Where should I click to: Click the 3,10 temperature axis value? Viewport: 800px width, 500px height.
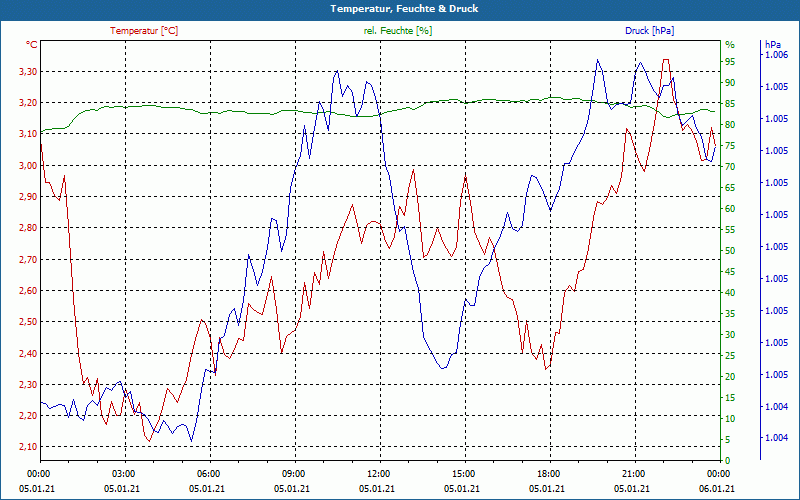28,134
